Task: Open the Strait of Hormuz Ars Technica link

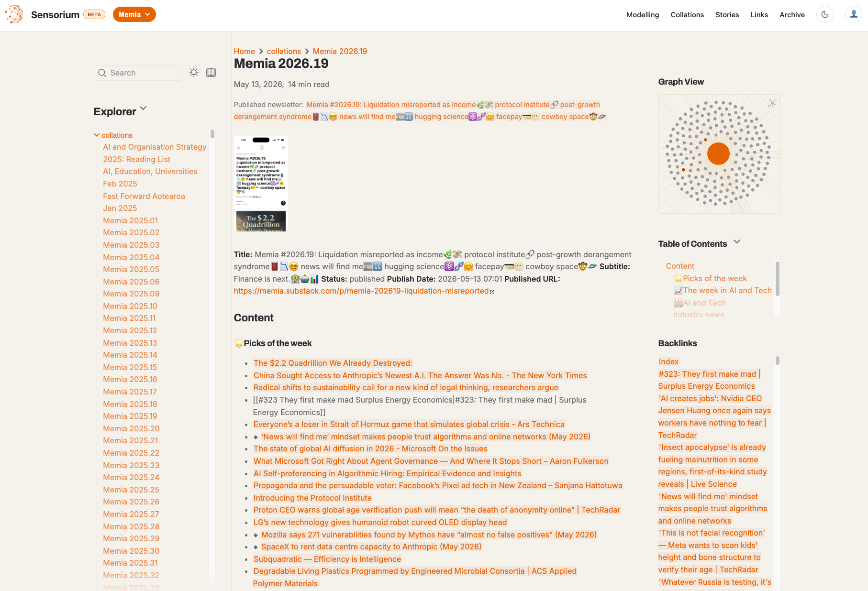Action: 409,424
